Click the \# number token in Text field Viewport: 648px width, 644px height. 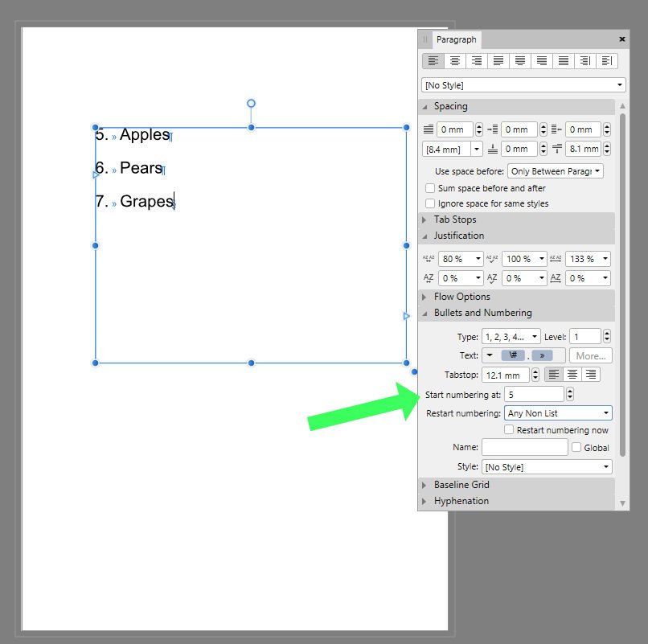coord(513,355)
